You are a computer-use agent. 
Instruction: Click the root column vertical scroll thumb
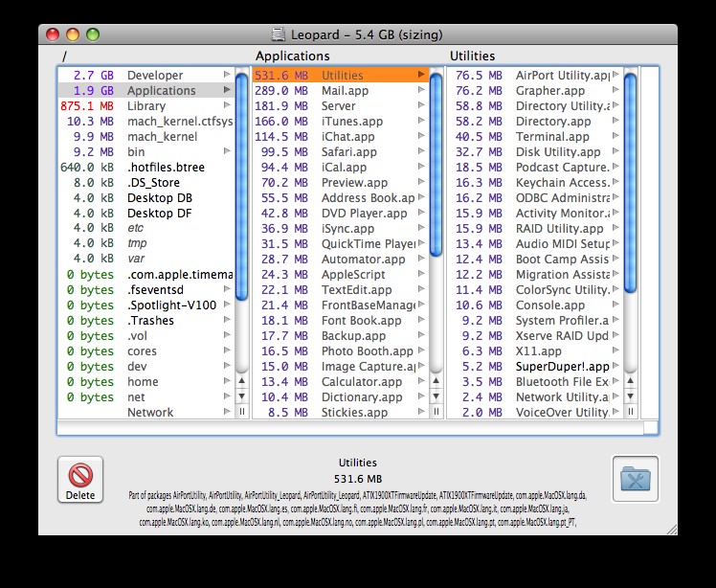tap(242, 187)
